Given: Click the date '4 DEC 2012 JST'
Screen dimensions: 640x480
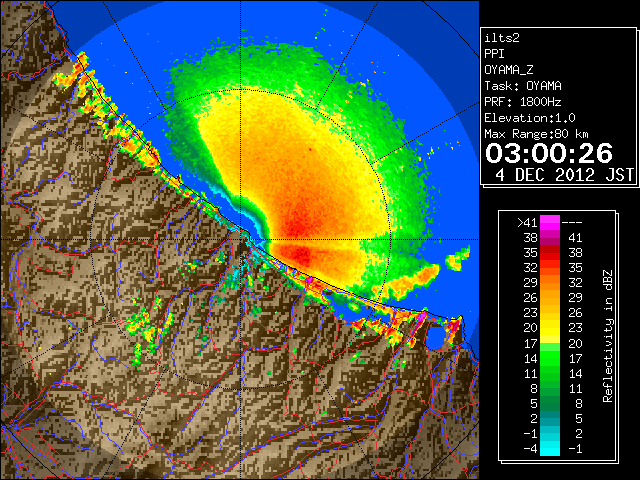Looking at the screenshot, I should click(564, 175).
